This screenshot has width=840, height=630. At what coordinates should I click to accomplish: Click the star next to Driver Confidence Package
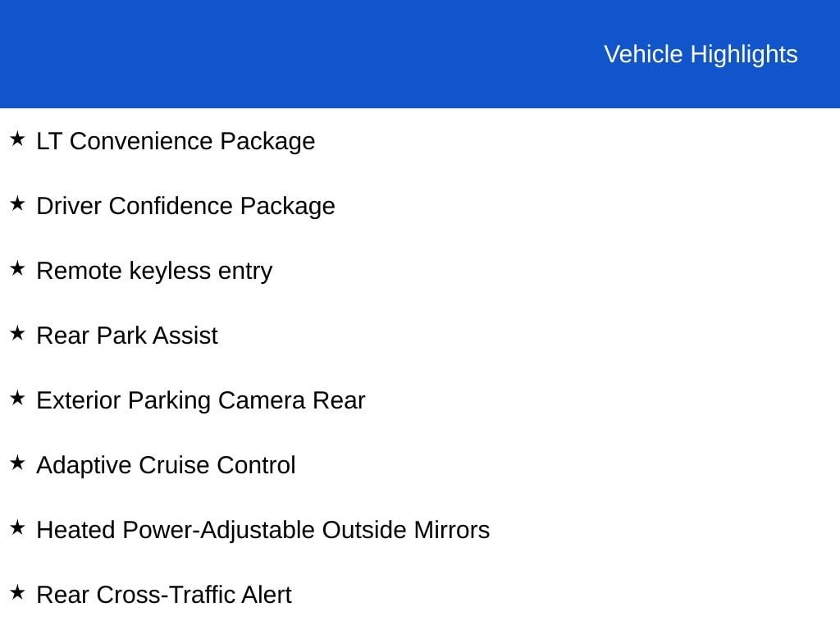pyautogui.click(x=17, y=203)
